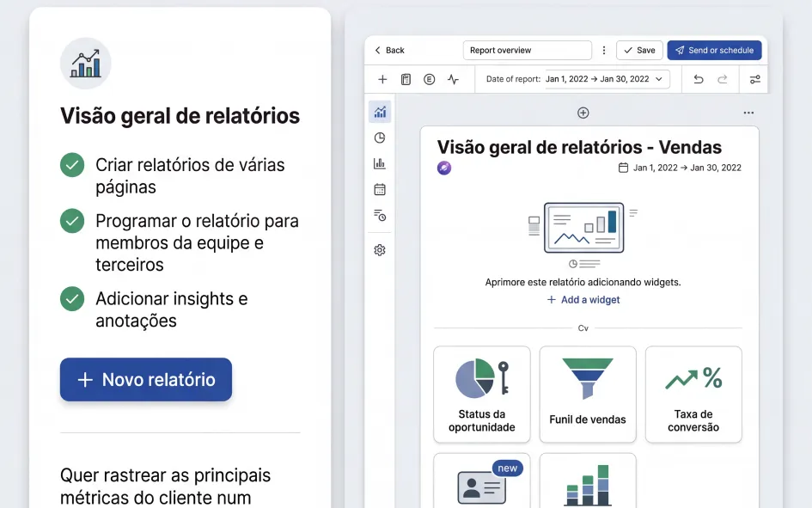812x508 pixels.
Task: Select the pie chart sidebar icon
Action: click(x=380, y=138)
